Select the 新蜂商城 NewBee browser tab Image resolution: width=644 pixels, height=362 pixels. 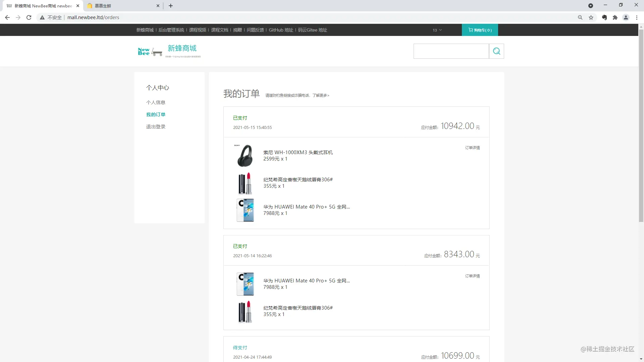(43, 6)
